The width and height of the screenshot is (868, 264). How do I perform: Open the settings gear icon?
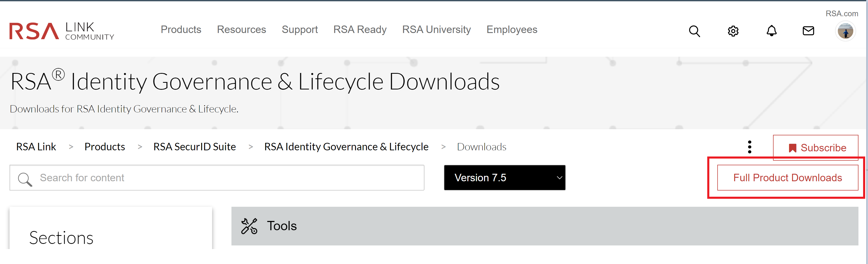(x=733, y=31)
